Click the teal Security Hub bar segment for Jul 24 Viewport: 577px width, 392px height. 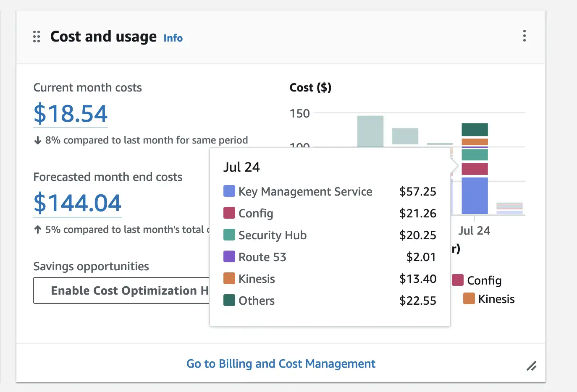pos(475,154)
